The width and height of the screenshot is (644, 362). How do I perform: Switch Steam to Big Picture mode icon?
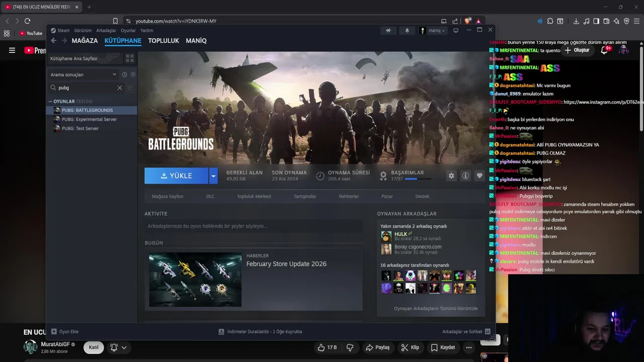(x=456, y=31)
